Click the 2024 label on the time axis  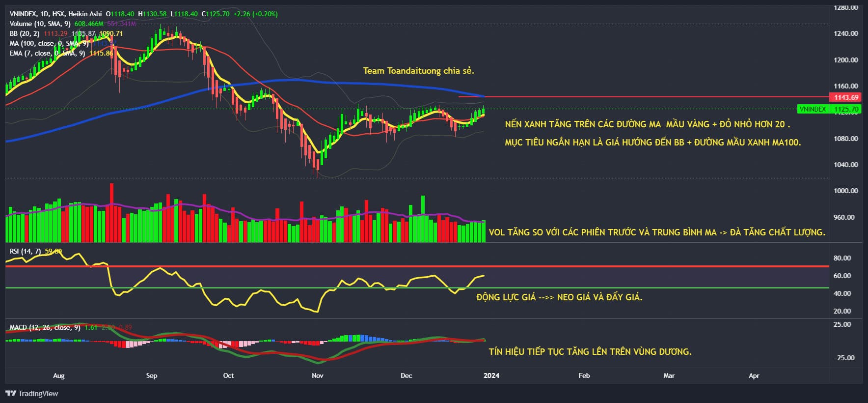[x=491, y=375]
